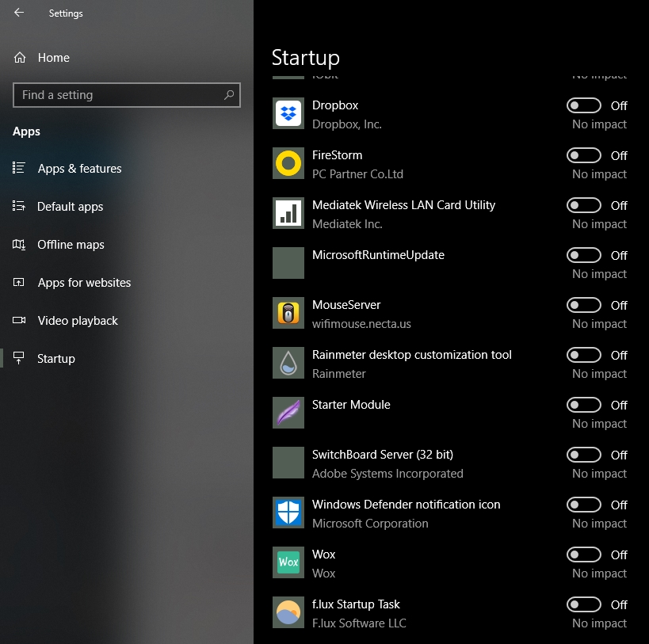Click the Rainmeter water drop icon
Viewport: 649px width, 644px height.
(x=288, y=363)
